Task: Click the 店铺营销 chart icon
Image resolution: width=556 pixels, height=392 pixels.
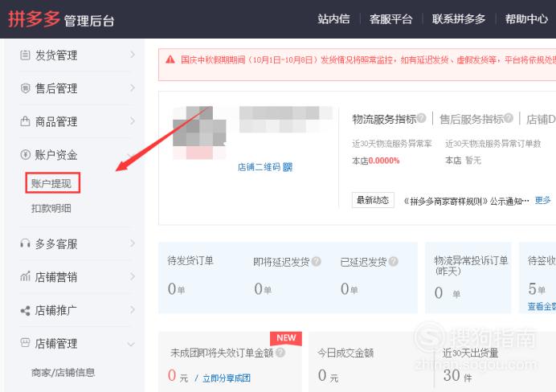Action: pos(25,276)
